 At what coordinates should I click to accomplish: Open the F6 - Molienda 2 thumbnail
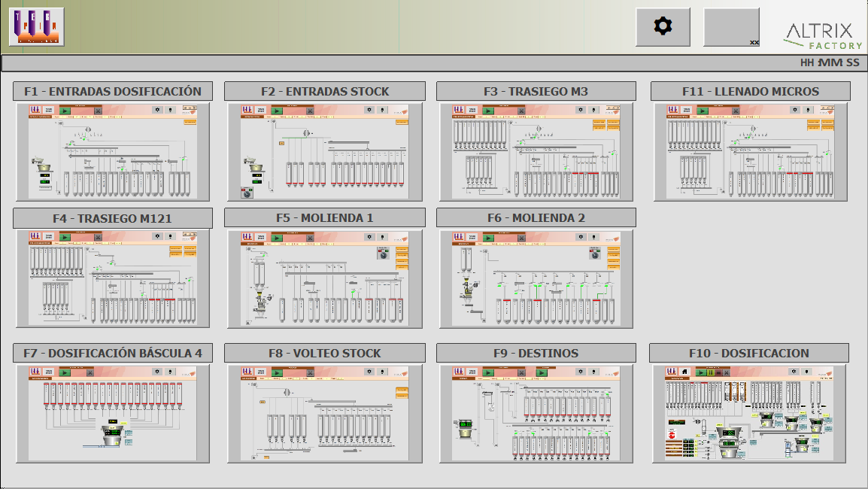click(536, 278)
